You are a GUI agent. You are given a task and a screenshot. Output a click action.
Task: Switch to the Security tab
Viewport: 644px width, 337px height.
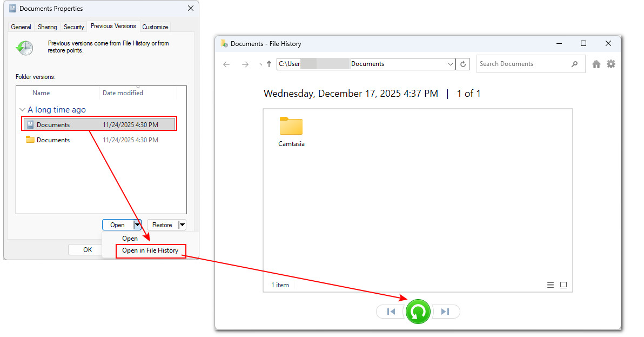click(x=73, y=27)
